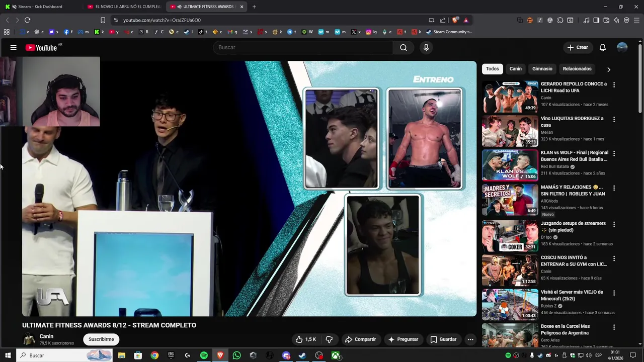Screen dimensions: 644x362
Task: Switch to Stream - Kick Dashboard tab
Action: (40, 7)
